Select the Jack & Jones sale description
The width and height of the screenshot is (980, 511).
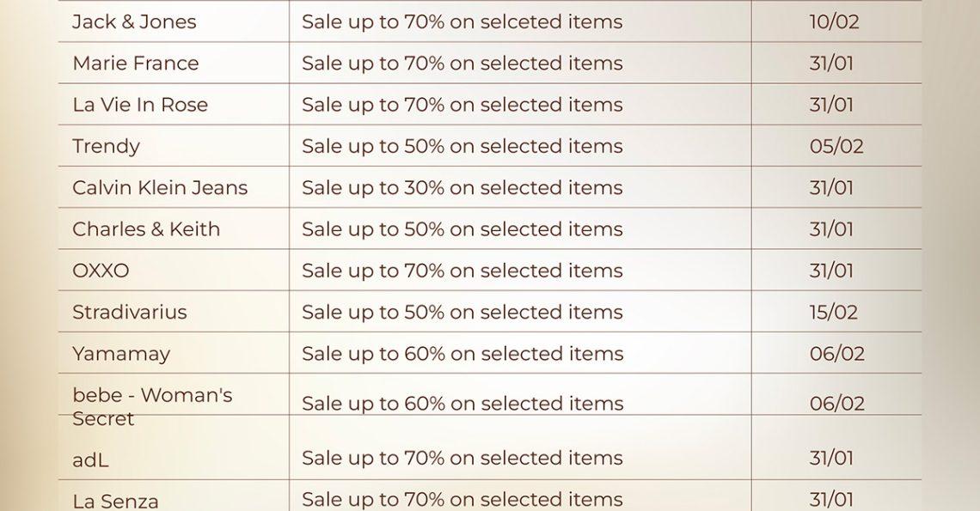click(x=462, y=21)
